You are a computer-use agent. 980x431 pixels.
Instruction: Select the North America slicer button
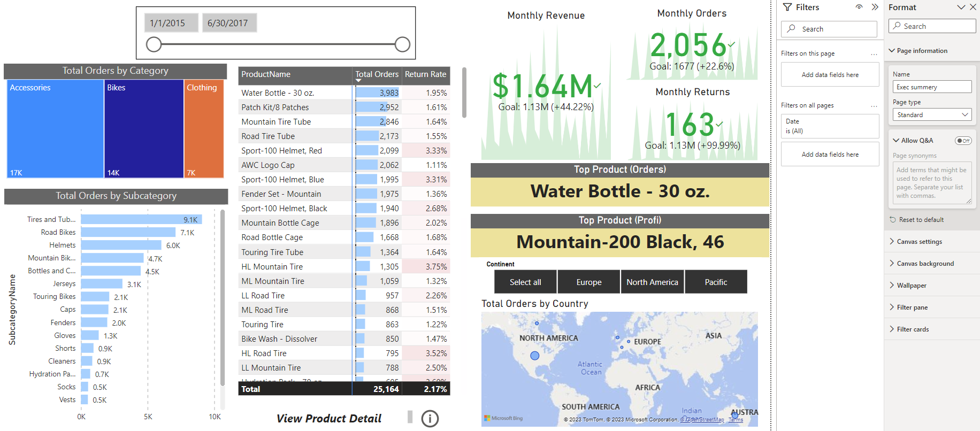click(652, 282)
